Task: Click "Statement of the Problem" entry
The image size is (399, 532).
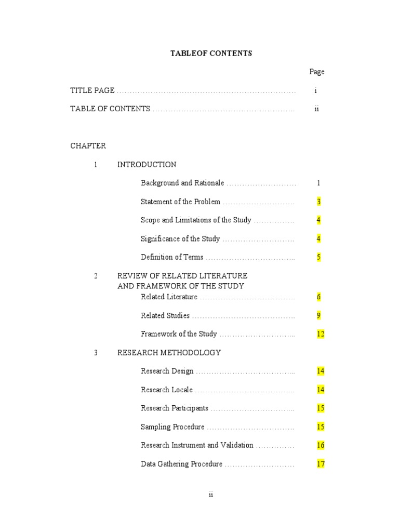Action: click(180, 202)
